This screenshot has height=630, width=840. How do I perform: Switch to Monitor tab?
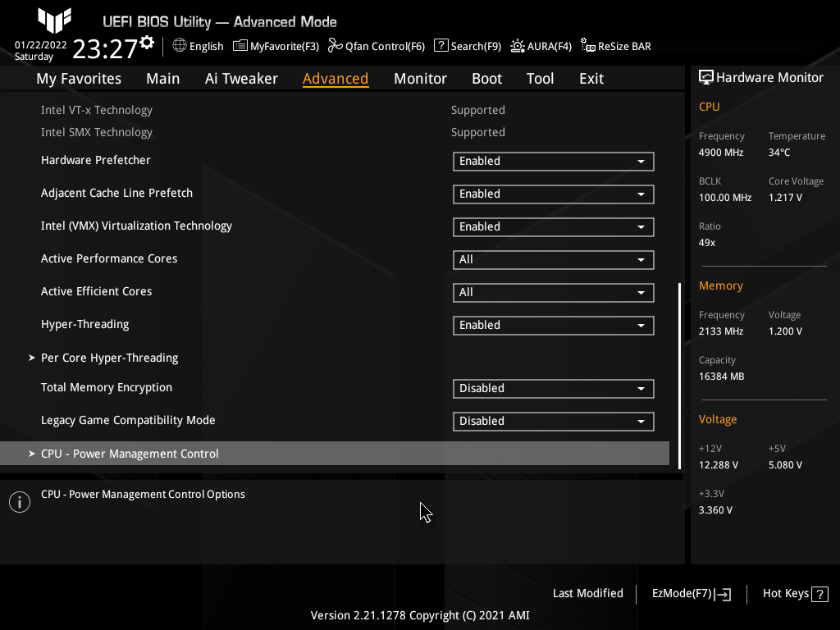coord(420,79)
